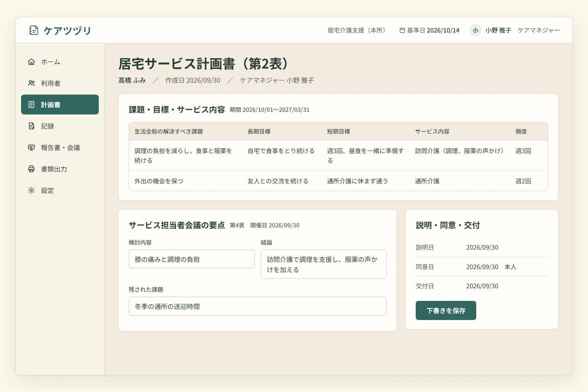Select 計画書 in the sidebar
Screen dimensions: 588x392
(x=60, y=105)
